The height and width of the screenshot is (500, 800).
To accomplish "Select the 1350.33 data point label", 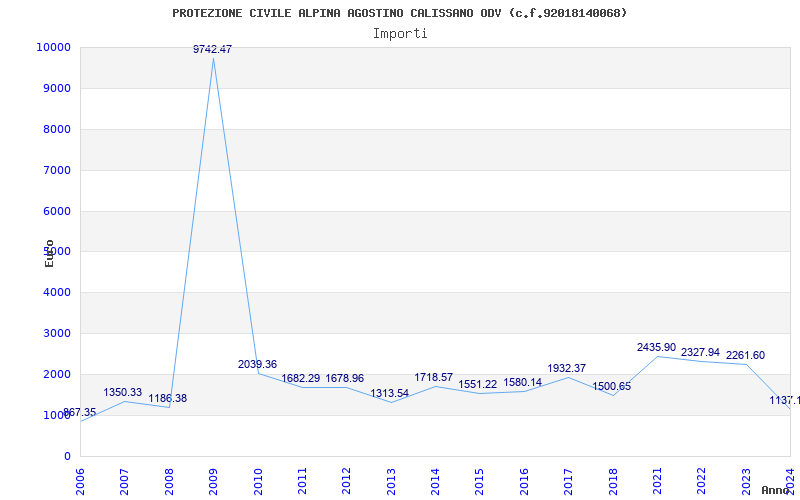I will (x=123, y=392).
